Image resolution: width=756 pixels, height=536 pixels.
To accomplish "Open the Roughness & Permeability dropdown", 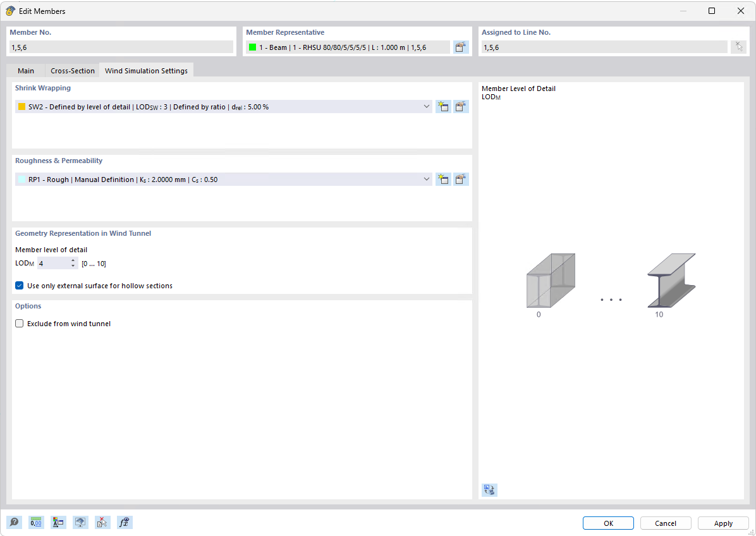I will click(426, 179).
